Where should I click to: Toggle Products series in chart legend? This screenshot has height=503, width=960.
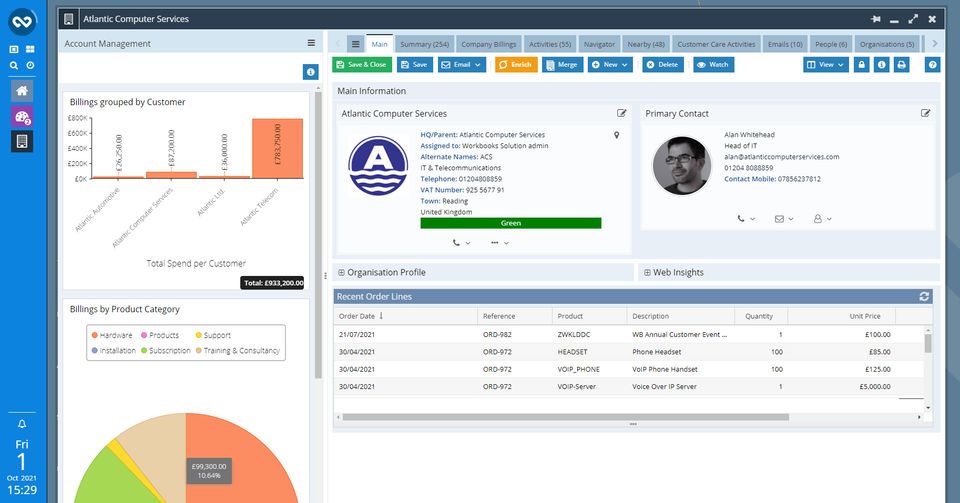click(x=160, y=335)
